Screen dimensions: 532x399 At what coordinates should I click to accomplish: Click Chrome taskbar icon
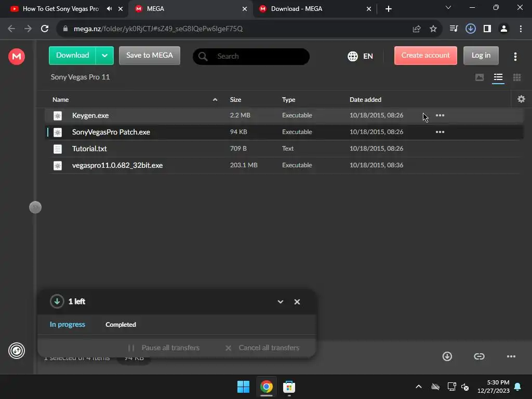coord(267,387)
